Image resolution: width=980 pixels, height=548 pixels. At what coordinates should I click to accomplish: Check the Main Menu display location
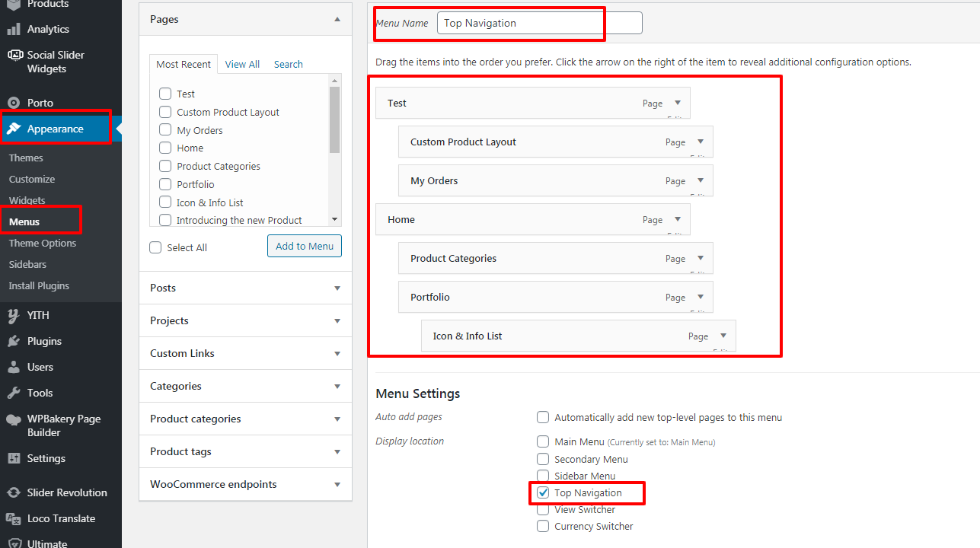click(x=543, y=441)
